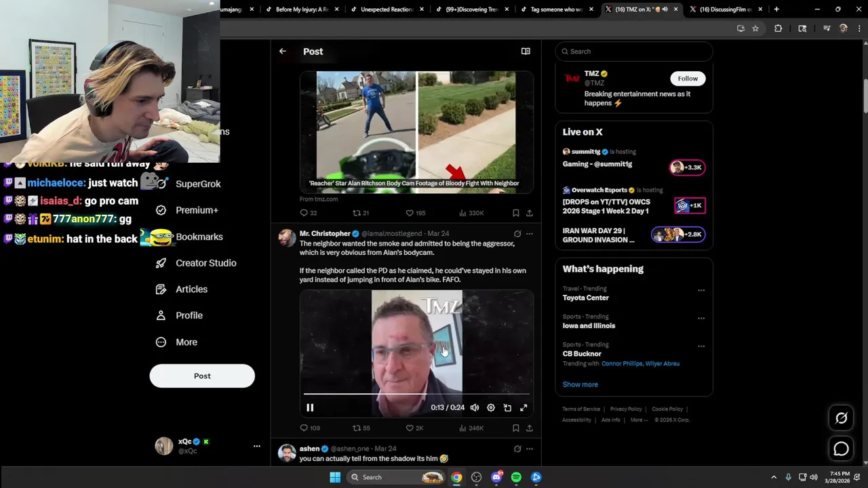Pause the playing TMZ video
The height and width of the screenshot is (488, 868).
(x=310, y=407)
